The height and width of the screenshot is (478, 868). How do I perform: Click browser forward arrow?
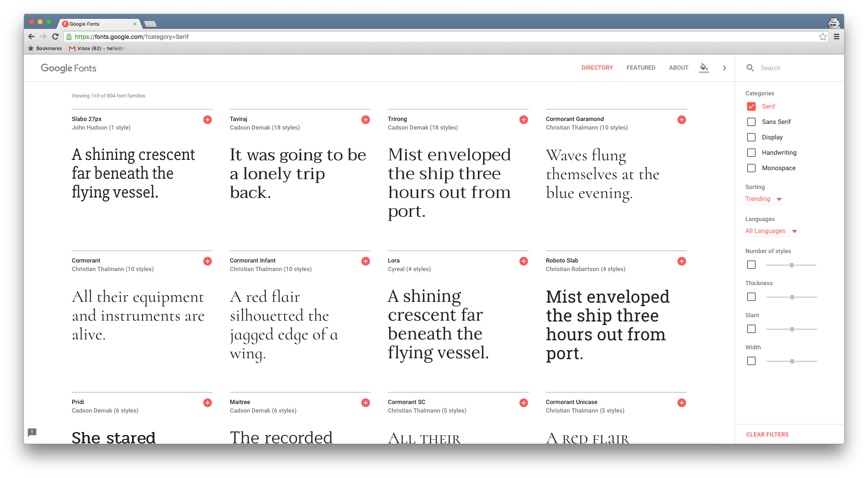(x=43, y=36)
